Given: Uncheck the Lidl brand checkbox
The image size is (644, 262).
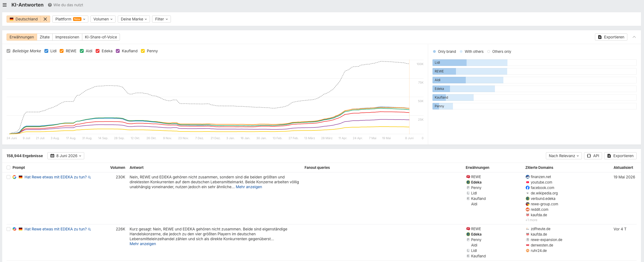Looking at the screenshot, I should [46, 51].
